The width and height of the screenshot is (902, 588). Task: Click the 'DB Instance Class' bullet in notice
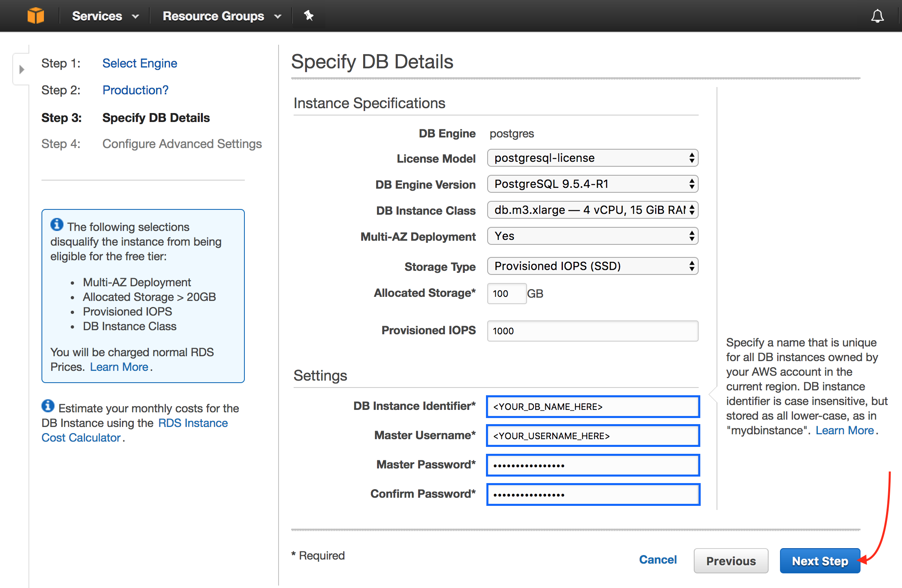(130, 326)
